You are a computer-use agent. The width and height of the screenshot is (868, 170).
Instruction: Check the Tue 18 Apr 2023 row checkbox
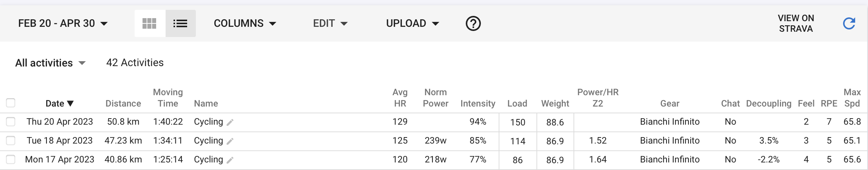(x=11, y=141)
